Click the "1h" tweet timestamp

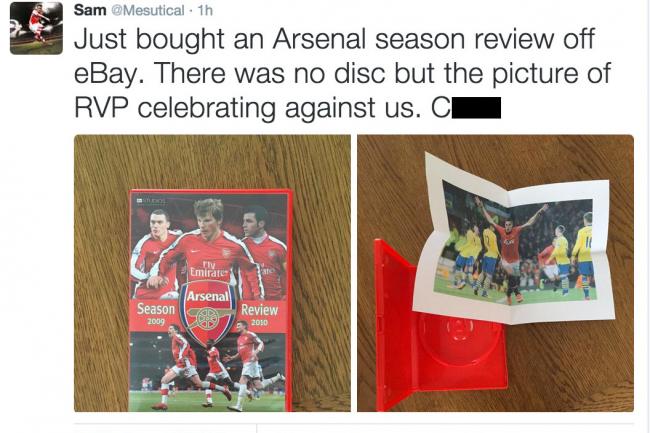(205, 10)
